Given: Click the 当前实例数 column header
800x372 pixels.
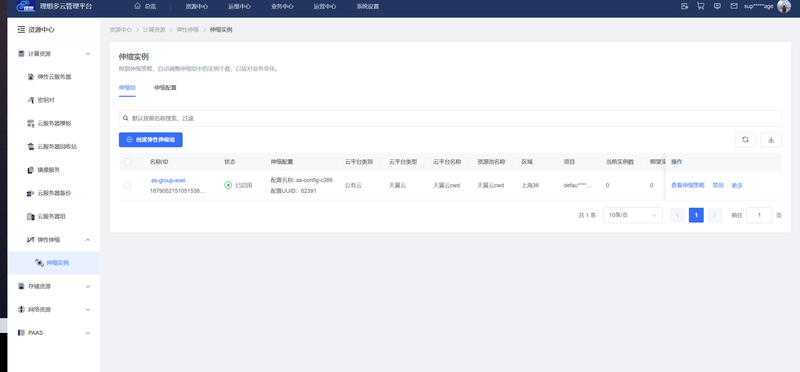Looking at the screenshot, I should click(x=619, y=162).
